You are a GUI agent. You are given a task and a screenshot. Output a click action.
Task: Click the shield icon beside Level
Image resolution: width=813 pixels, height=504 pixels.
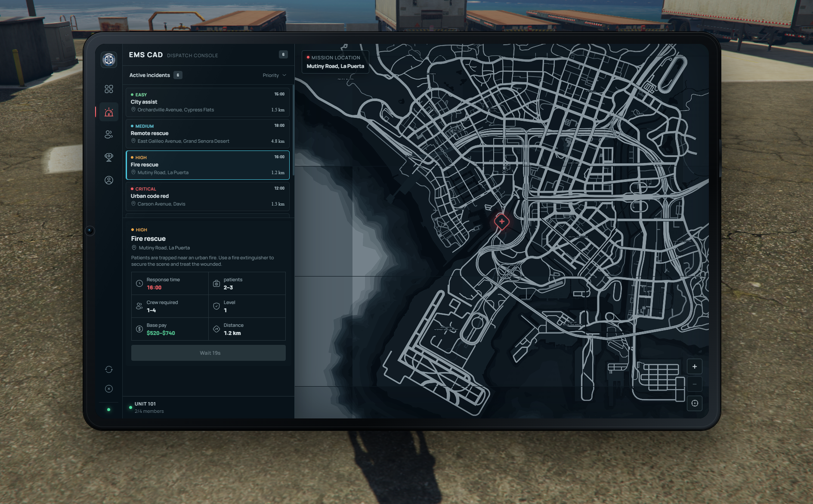coord(216,306)
